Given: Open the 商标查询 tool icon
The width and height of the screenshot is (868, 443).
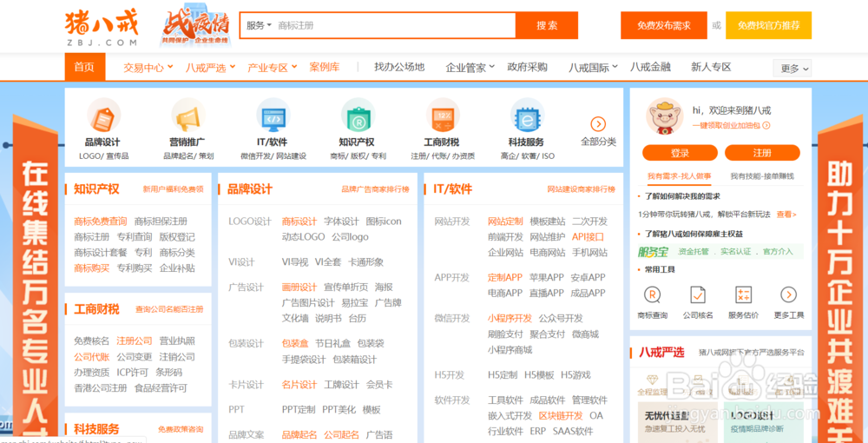Looking at the screenshot, I should 652,294.
